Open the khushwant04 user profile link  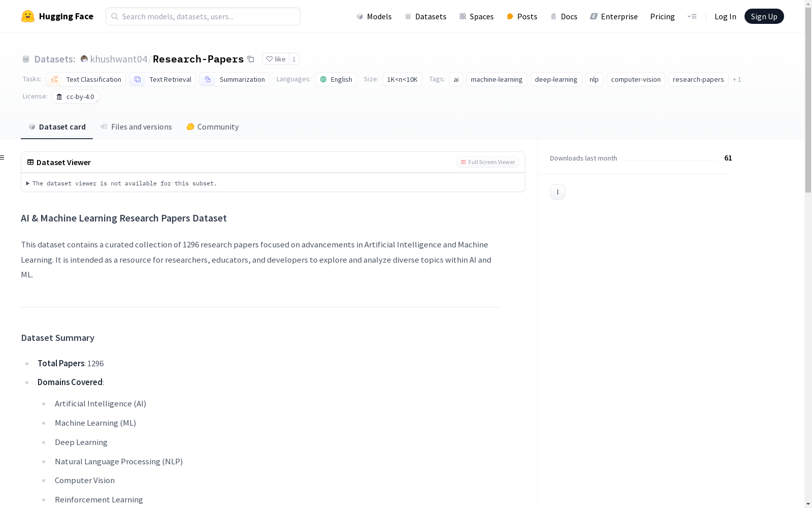point(119,59)
